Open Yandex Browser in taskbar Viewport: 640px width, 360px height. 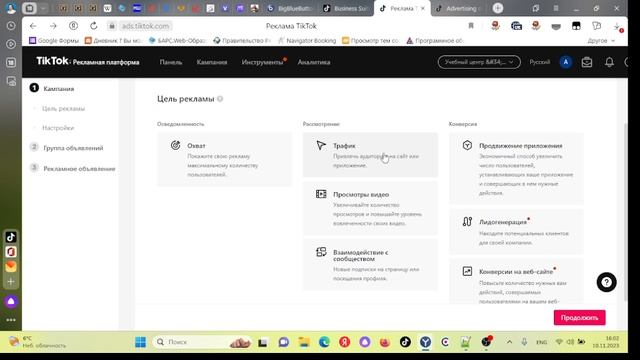point(425,342)
